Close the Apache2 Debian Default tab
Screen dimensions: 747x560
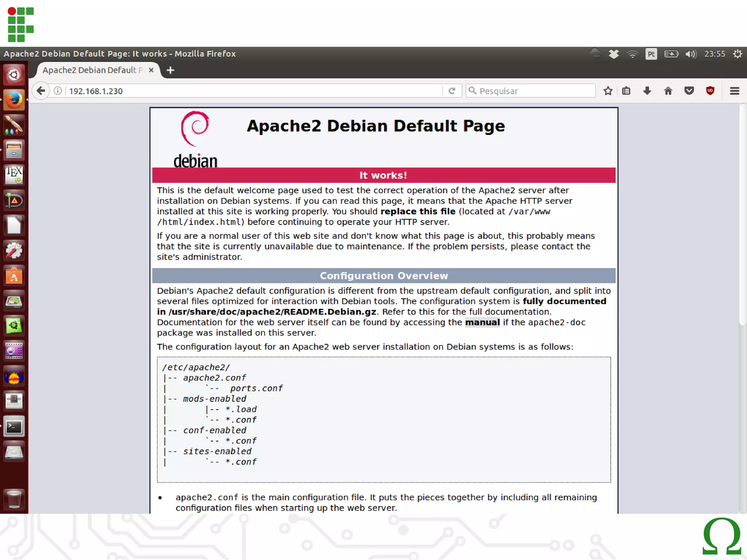[151, 70]
